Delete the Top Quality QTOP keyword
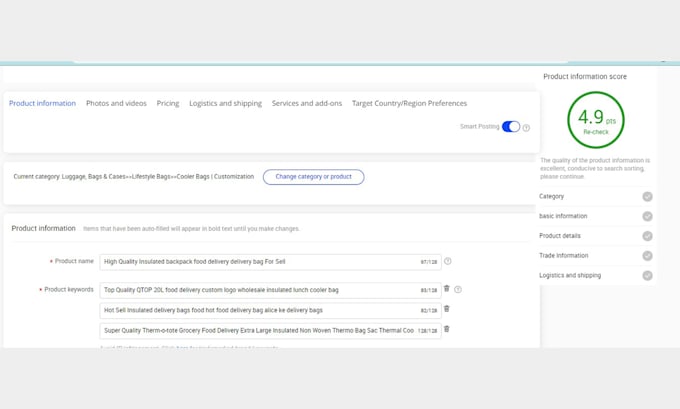This screenshot has height=409, width=680. [x=447, y=288]
